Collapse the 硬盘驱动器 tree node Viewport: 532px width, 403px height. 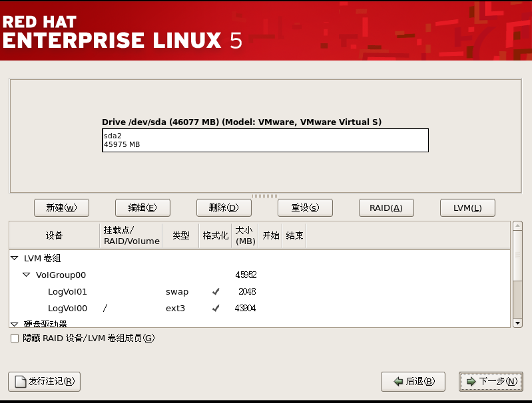[x=14, y=325]
